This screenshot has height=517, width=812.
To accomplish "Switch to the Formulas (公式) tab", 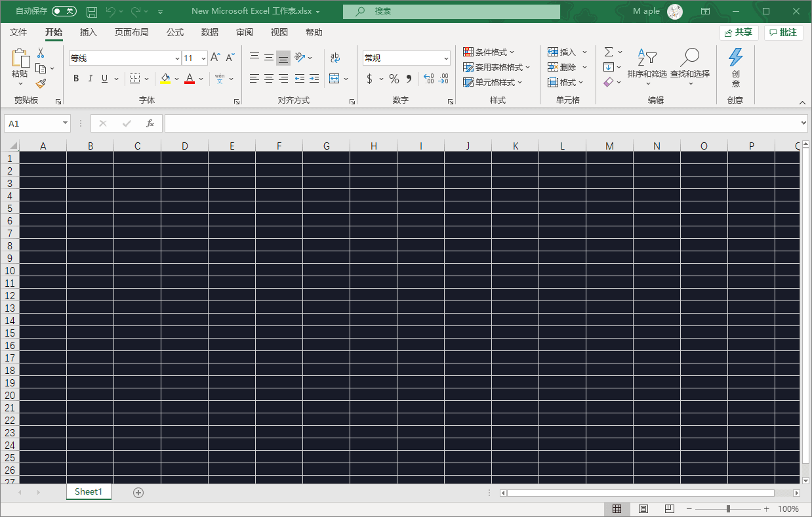I will [175, 32].
